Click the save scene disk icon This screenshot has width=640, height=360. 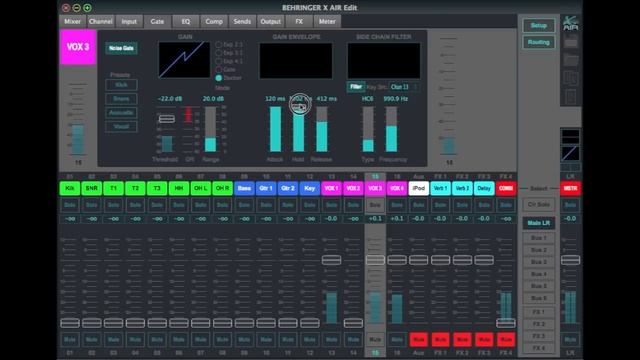click(571, 41)
